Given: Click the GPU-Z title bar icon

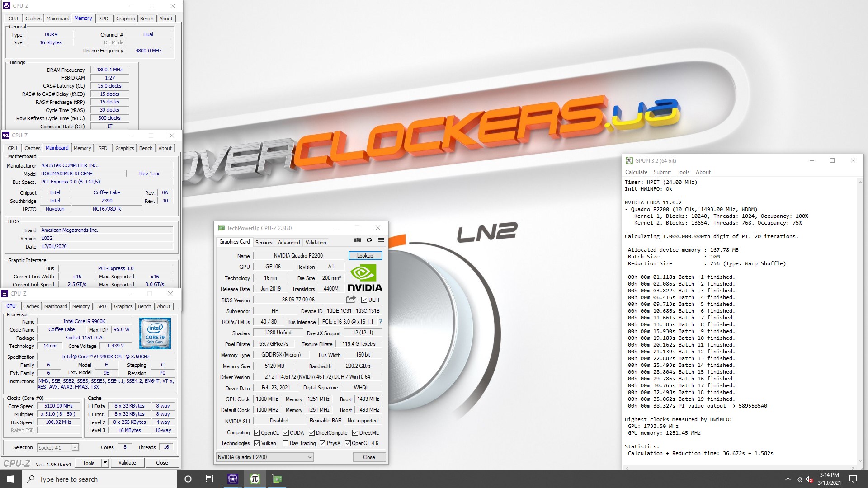Looking at the screenshot, I should pos(221,228).
